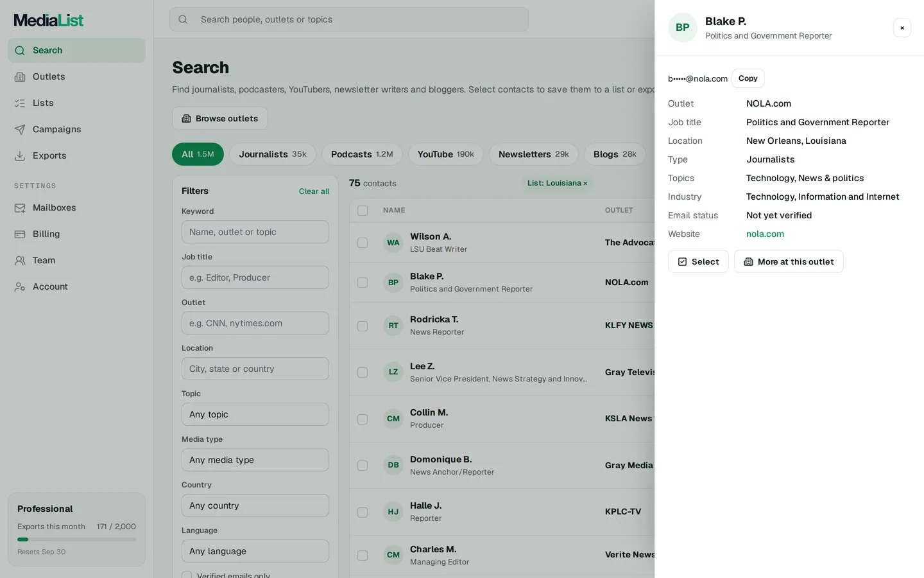924x578 pixels.
Task: Click the Billing card icon
Action: [20, 234]
